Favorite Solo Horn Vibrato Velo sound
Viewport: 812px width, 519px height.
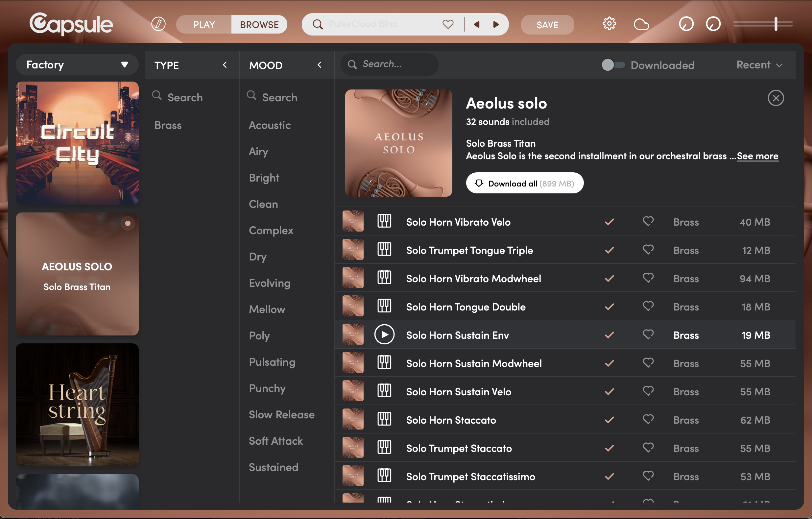point(648,221)
